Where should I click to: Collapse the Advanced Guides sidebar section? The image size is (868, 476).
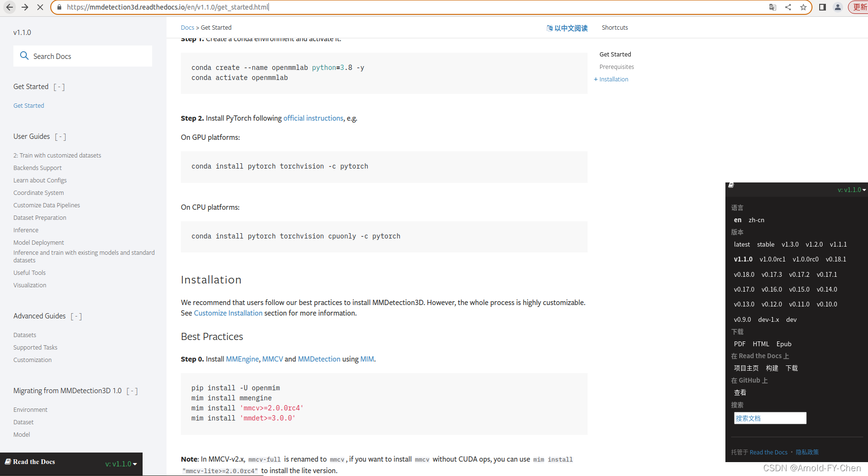pyautogui.click(x=76, y=316)
